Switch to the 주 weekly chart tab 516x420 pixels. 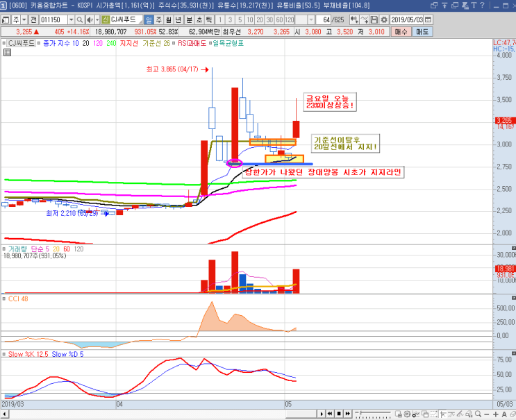[158, 20]
